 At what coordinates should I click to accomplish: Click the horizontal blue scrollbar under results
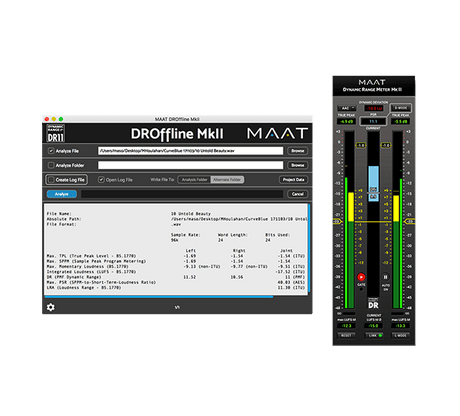(159, 296)
